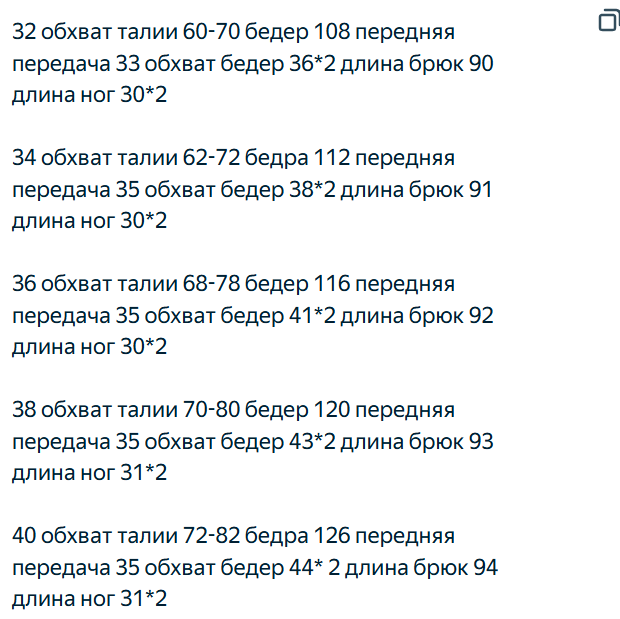Click the waist range 62-72 text
The height and width of the screenshot is (619, 620).
click(211, 158)
